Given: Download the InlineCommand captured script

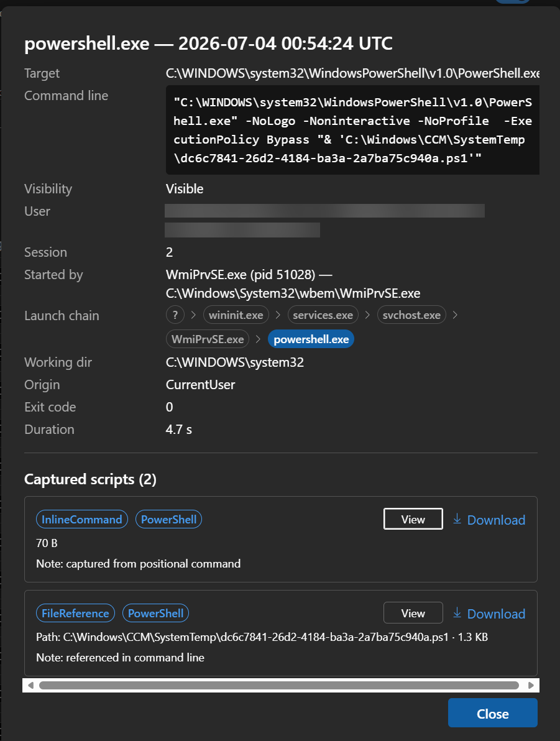Looking at the screenshot, I should 489,519.
